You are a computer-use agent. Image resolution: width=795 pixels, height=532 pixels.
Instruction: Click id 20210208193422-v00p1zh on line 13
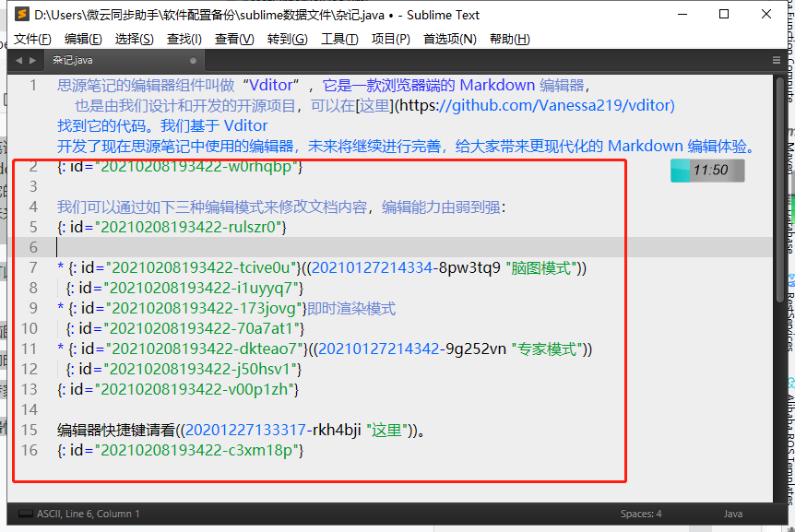(x=195, y=389)
